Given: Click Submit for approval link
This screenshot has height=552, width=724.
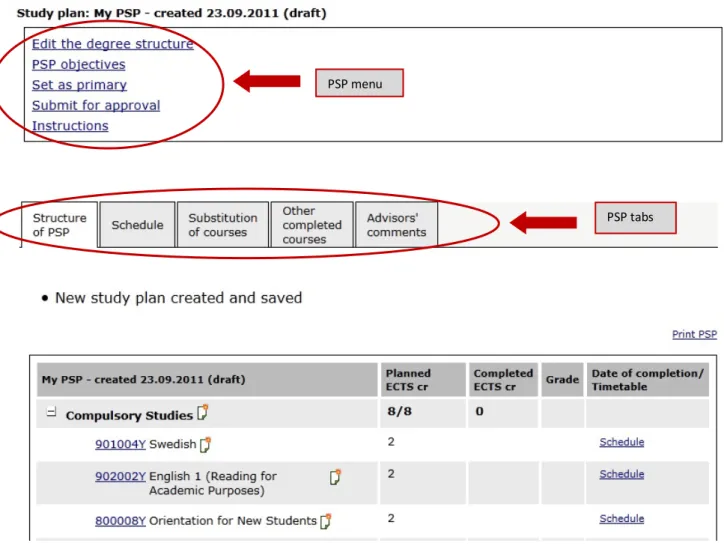Looking at the screenshot, I should (x=96, y=105).
